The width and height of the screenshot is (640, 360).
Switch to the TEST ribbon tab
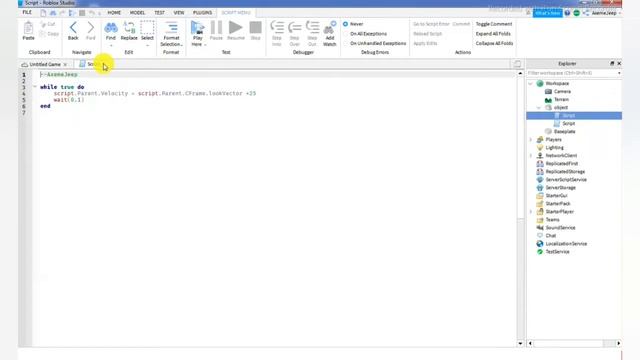[x=159, y=13]
